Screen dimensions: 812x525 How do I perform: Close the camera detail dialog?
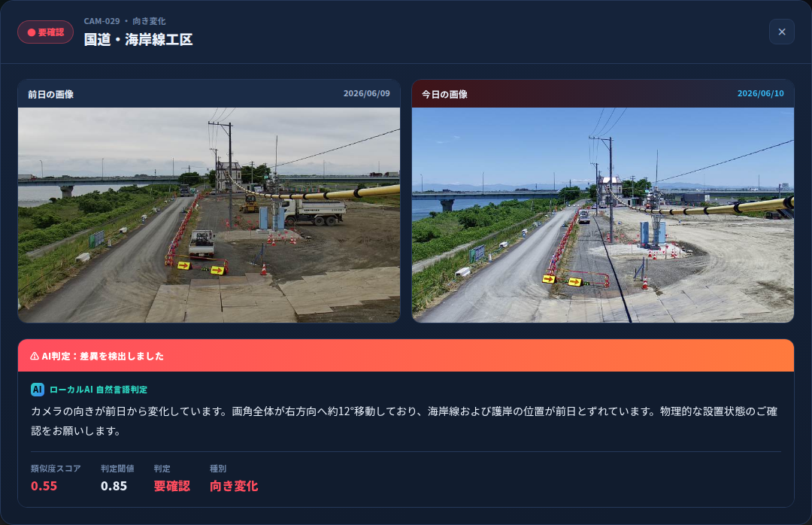781,32
